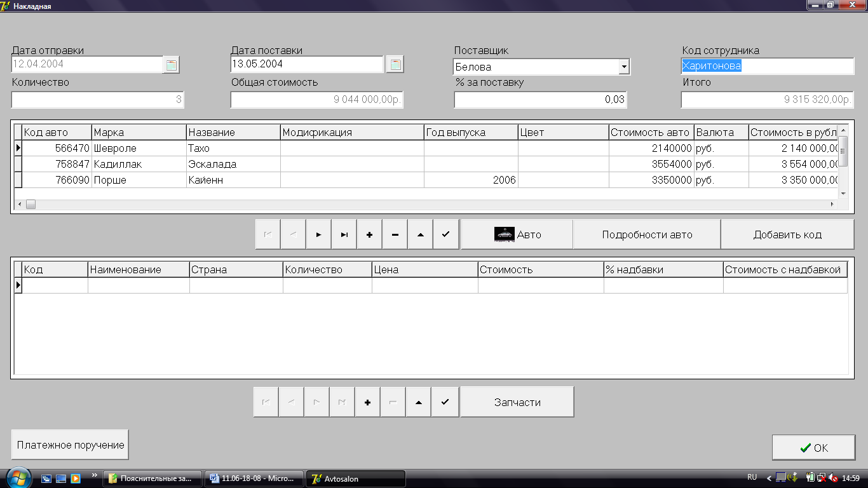Click the Тахо name cell

tap(233, 148)
